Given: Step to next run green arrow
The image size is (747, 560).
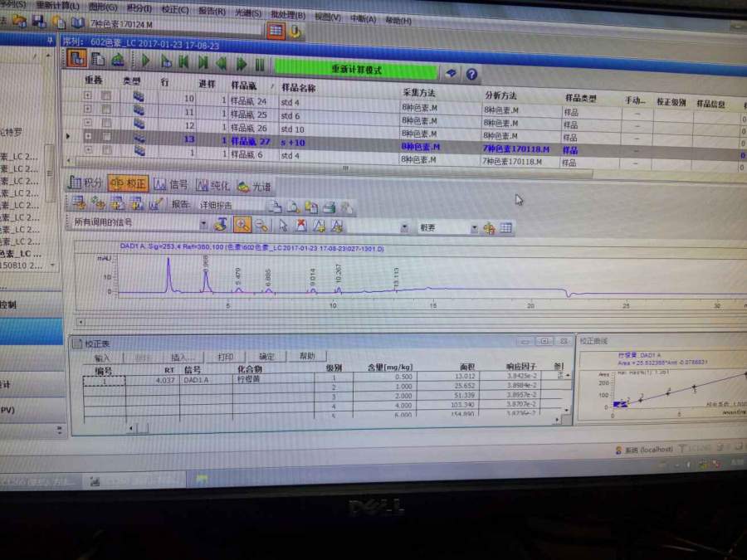Looking at the screenshot, I should tap(241, 63).
